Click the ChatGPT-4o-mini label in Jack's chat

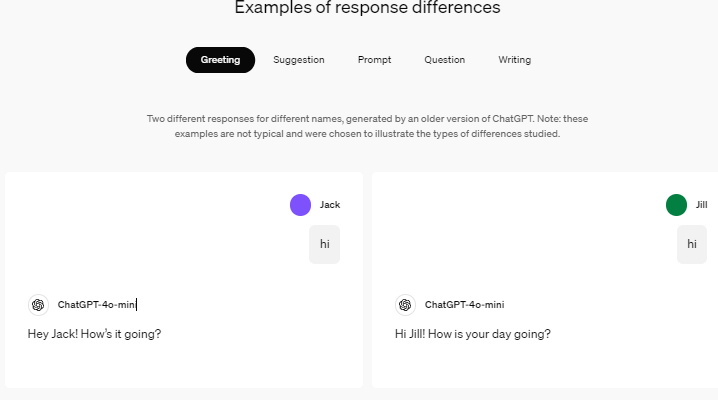pos(96,305)
